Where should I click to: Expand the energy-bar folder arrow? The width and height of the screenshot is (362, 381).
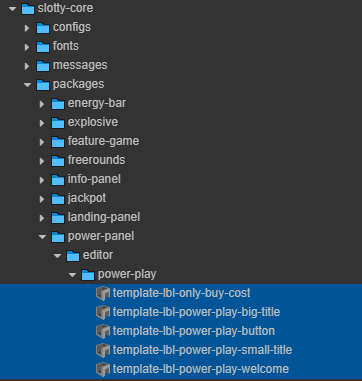pos(42,104)
